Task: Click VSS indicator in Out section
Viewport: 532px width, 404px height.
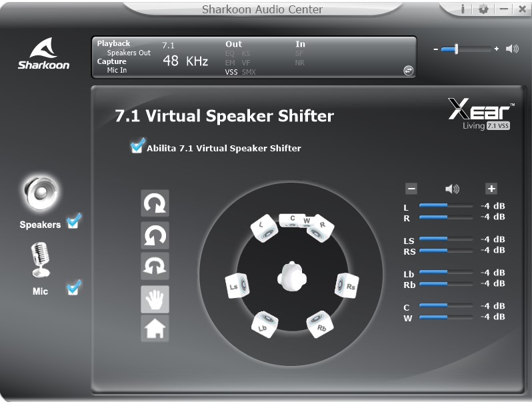Action: pos(231,72)
